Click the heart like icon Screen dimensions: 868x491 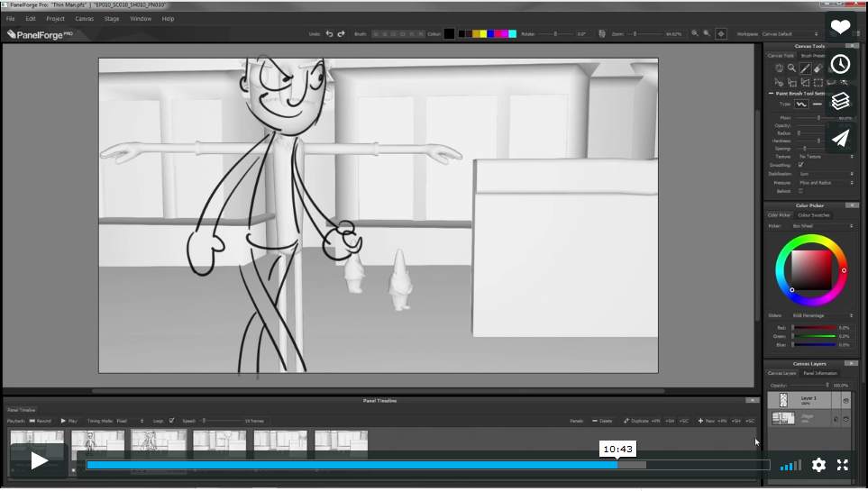[840, 27]
